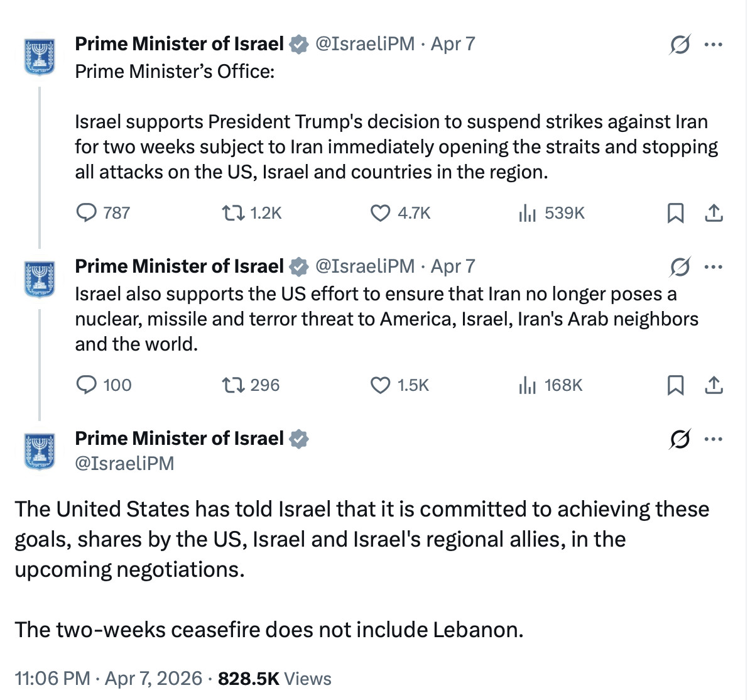750x700 pixels.
Task: Bookmark the second tweet about nuclear threat
Action: pyautogui.click(x=675, y=385)
